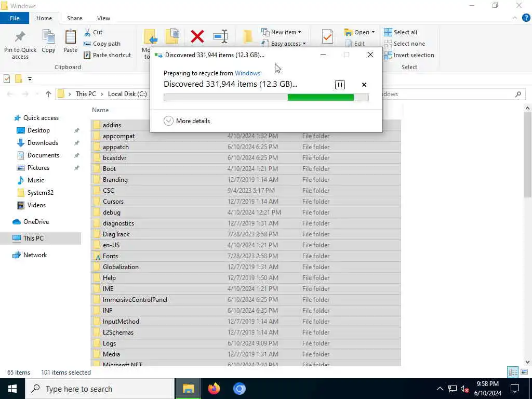The image size is (532, 399).
Task: Click the Rename icon in the ribbon
Action: coord(220,37)
